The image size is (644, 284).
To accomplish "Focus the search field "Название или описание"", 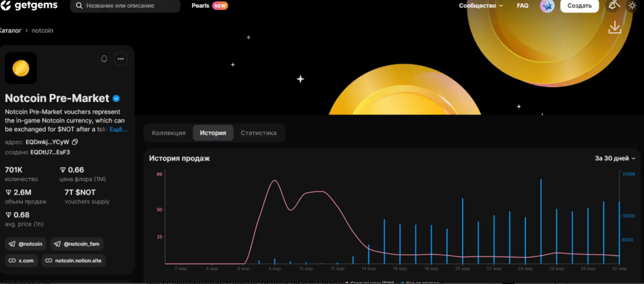I will click(125, 6).
